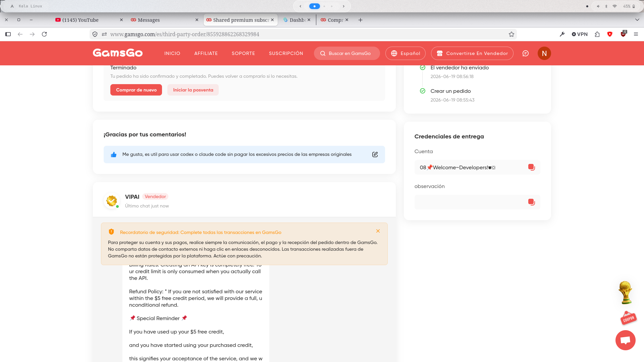Viewport: 644px width, 362px height.
Task: Open the browser extensions puzzle icon
Action: point(597,34)
